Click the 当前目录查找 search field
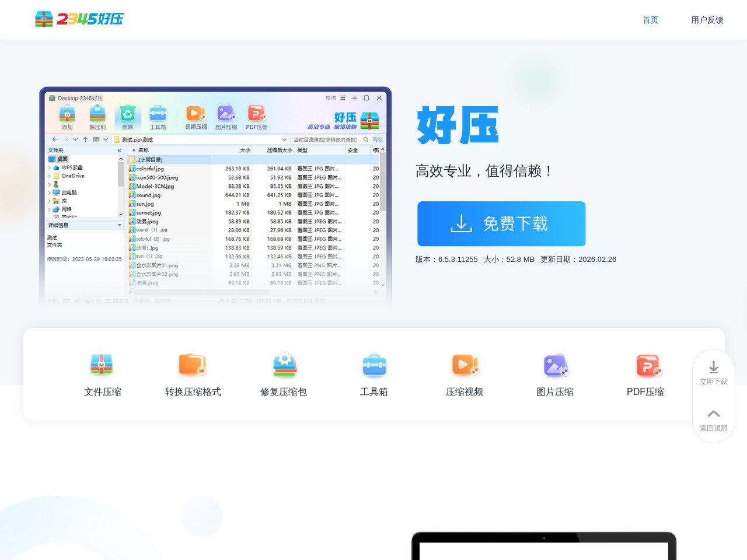The width and height of the screenshot is (747, 560). (326, 140)
